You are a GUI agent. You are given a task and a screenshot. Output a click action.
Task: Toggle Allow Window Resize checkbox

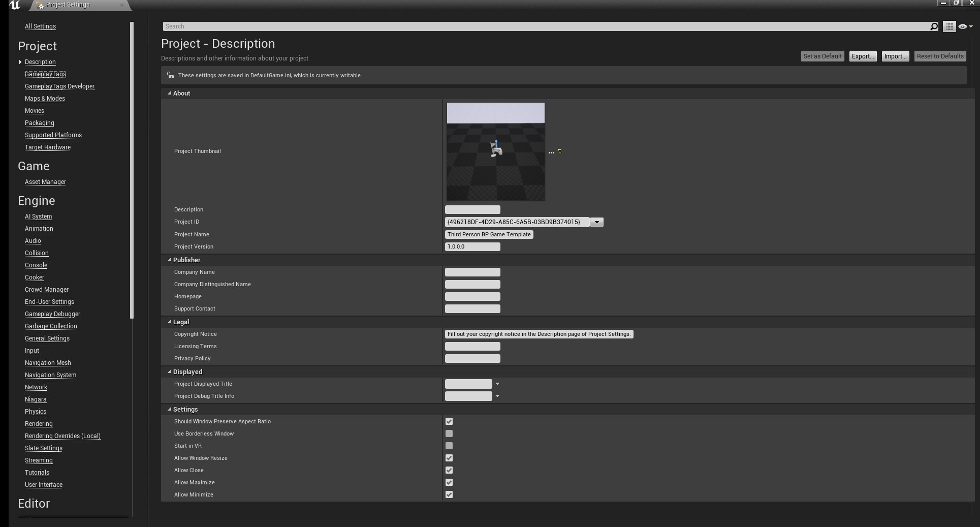point(449,458)
